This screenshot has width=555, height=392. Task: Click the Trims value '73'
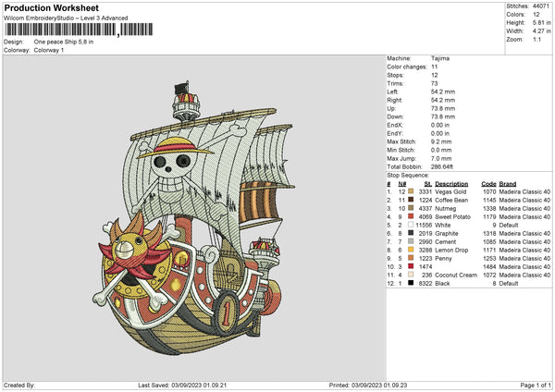pyautogui.click(x=435, y=83)
